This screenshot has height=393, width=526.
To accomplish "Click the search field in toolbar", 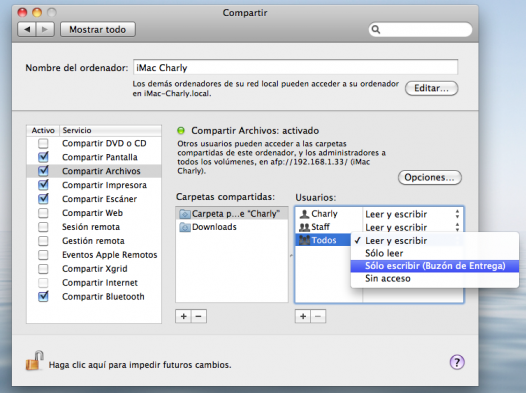I will [x=420, y=30].
